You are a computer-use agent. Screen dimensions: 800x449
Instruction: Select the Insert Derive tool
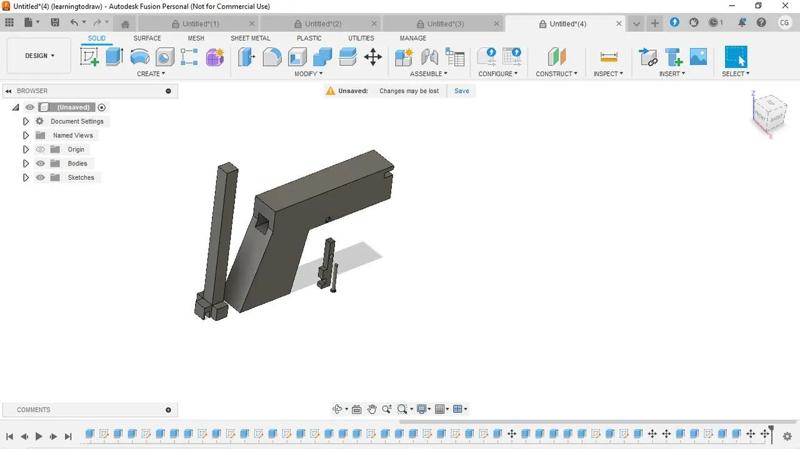tap(648, 57)
